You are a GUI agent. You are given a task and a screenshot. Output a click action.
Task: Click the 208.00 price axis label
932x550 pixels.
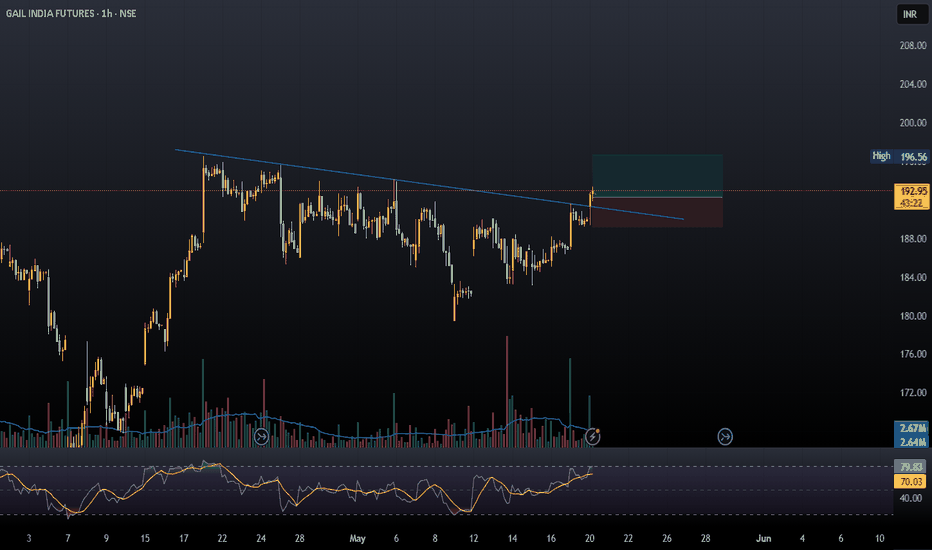913,45
